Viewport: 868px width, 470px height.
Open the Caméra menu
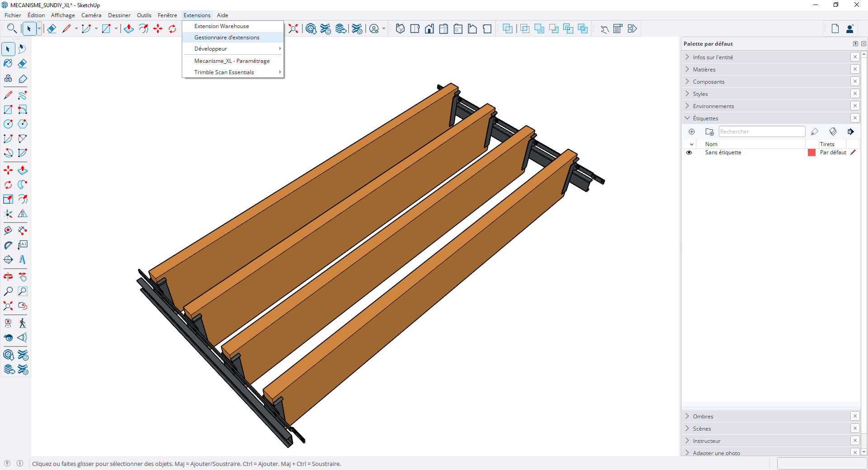[x=91, y=15]
